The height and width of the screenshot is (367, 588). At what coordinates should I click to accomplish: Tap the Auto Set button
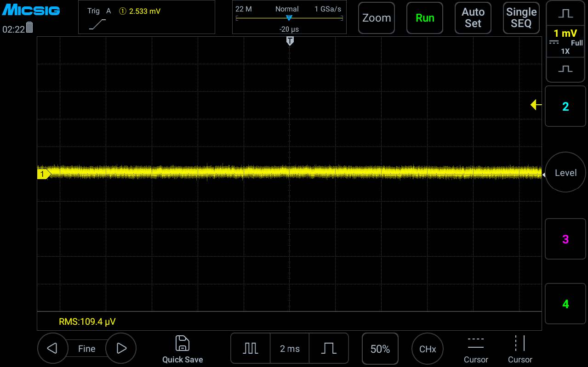pyautogui.click(x=473, y=18)
